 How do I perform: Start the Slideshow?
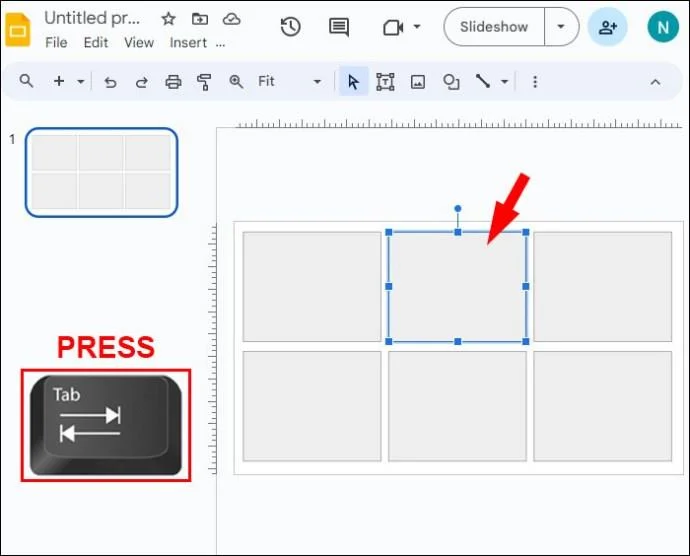[494, 27]
